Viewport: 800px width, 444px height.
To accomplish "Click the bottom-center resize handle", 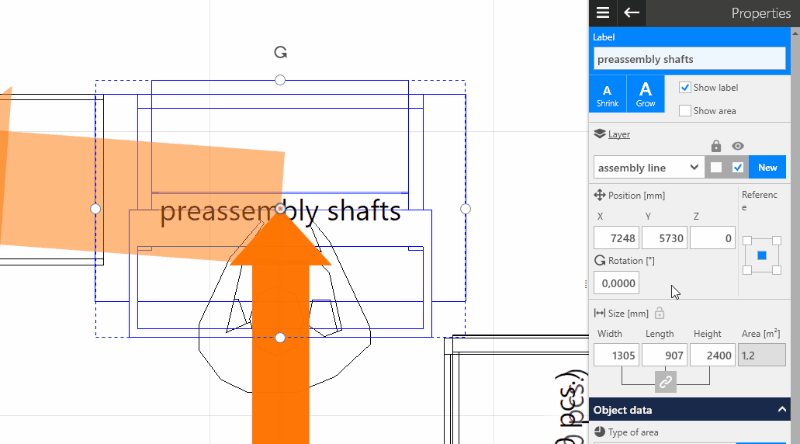I will pos(280,338).
